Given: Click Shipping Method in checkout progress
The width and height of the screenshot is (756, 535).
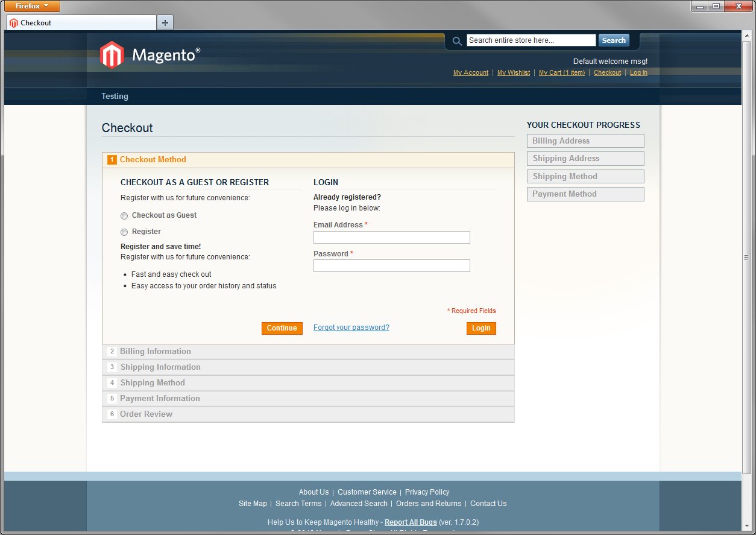Looking at the screenshot, I should (585, 177).
